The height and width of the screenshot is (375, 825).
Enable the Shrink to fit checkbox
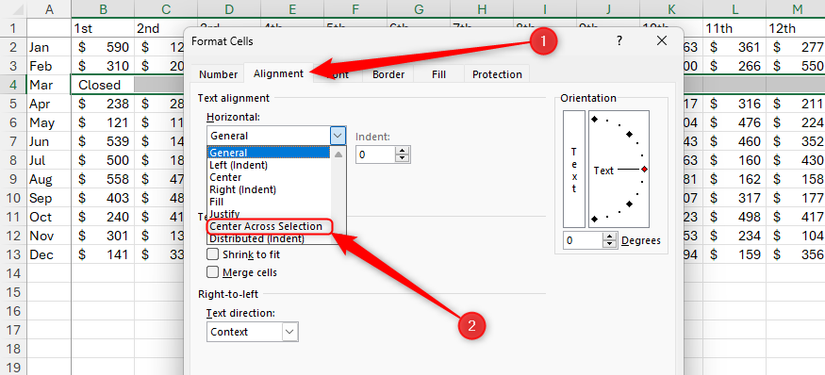213,255
